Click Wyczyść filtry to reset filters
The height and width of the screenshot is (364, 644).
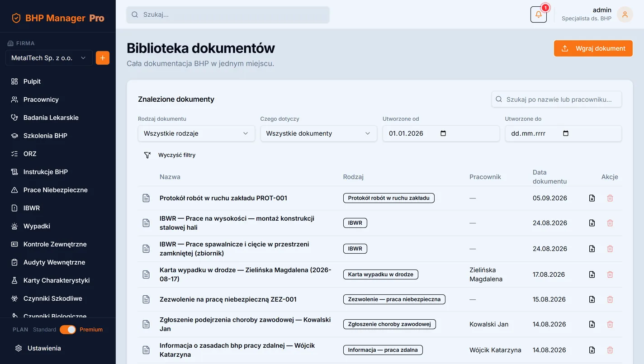tap(177, 155)
